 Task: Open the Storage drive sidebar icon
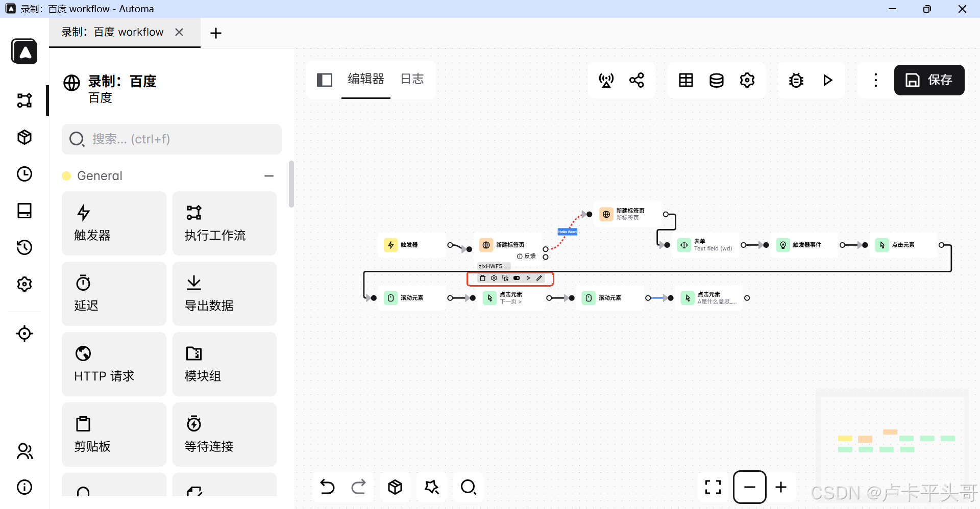(x=24, y=211)
